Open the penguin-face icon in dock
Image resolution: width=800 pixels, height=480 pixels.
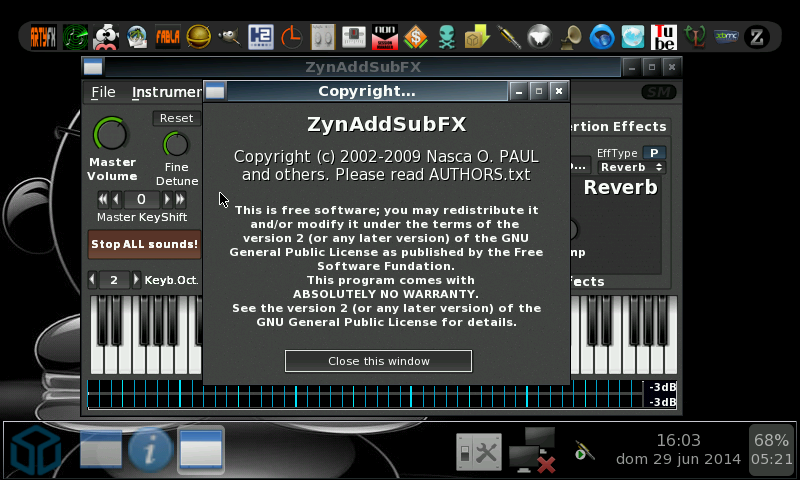(106, 37)
